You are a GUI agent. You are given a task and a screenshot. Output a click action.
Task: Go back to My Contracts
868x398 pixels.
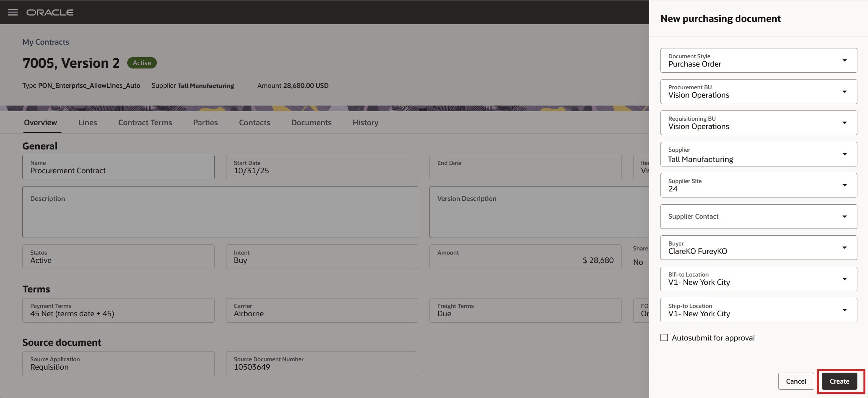click(x=45, y=42)
